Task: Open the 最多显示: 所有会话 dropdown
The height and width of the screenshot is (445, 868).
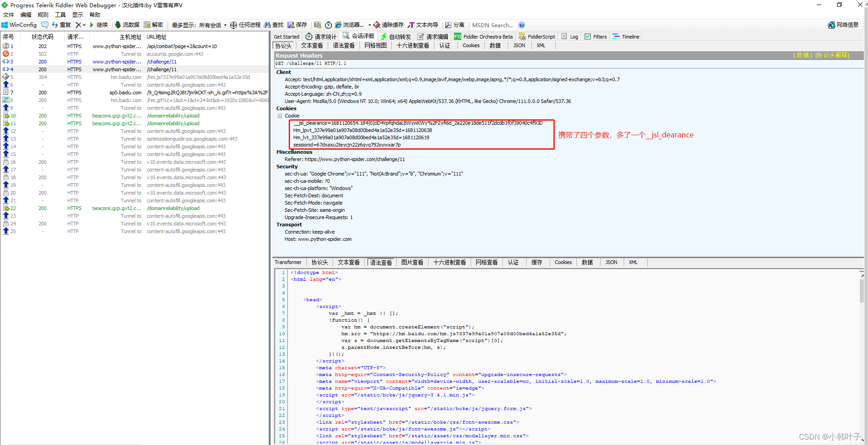Action: (199, 25)
